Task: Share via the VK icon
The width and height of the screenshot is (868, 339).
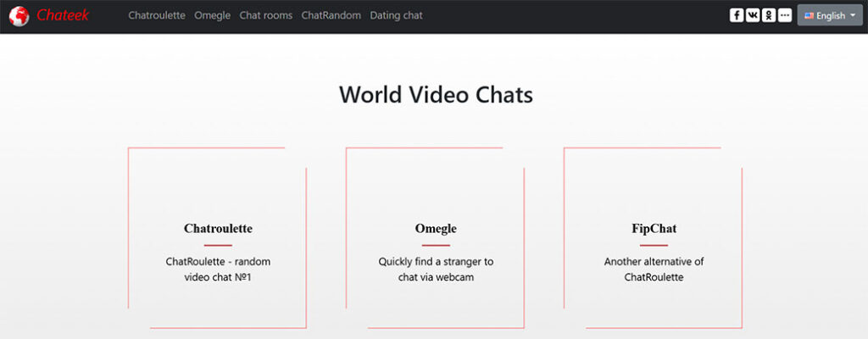Action: tap(753, 15)
